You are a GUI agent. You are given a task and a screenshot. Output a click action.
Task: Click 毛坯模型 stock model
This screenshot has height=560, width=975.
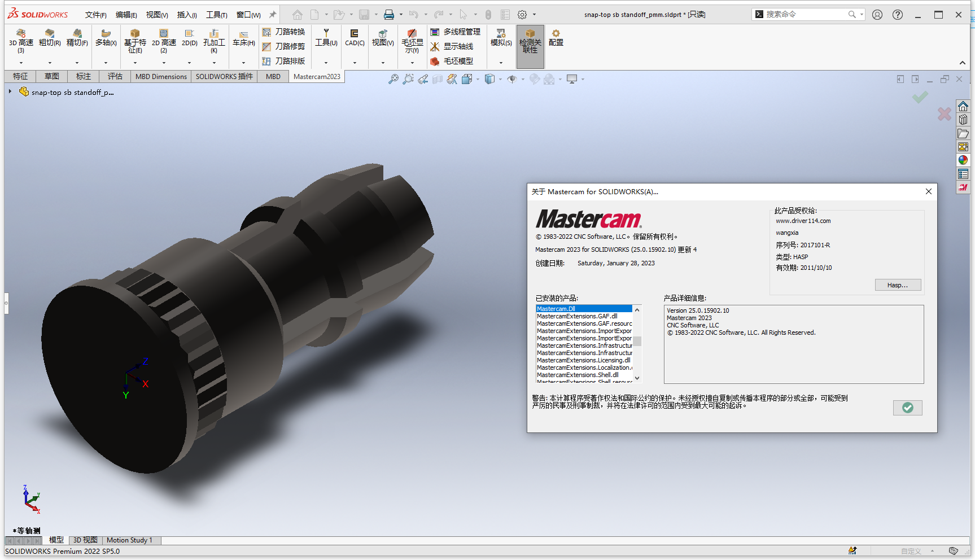pos(452,61)
